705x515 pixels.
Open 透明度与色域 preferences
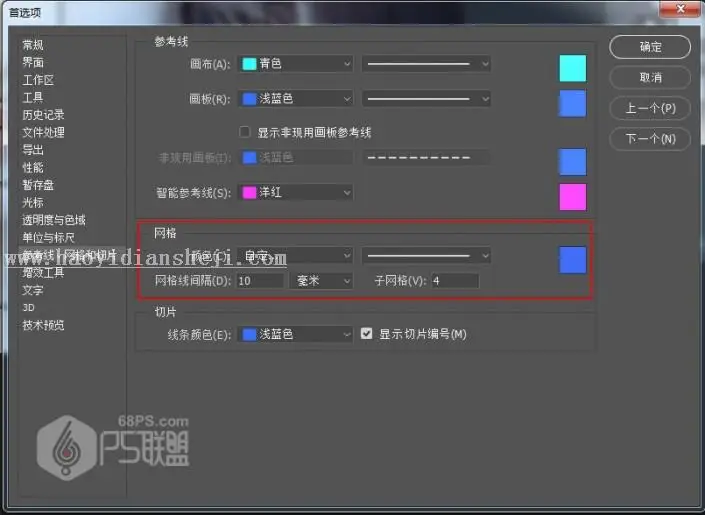coord(54,220)
